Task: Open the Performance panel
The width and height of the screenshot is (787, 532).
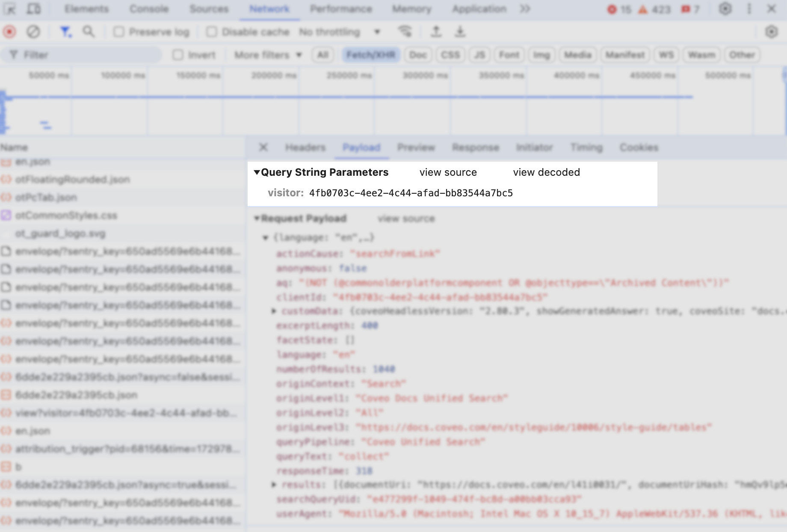Action: 341,9
